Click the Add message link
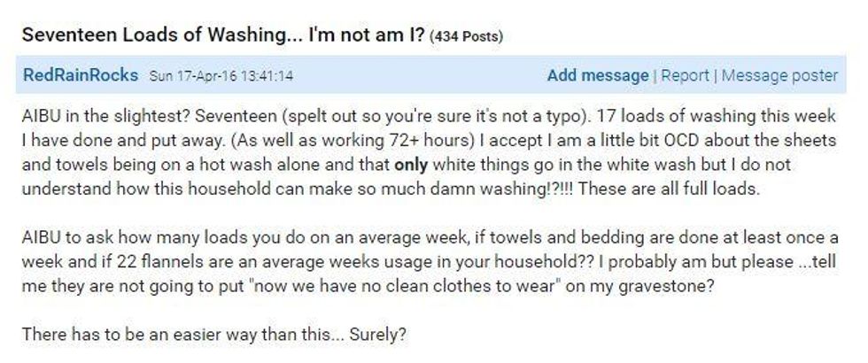This screenshot has width=868, height=363. (597, 75)
